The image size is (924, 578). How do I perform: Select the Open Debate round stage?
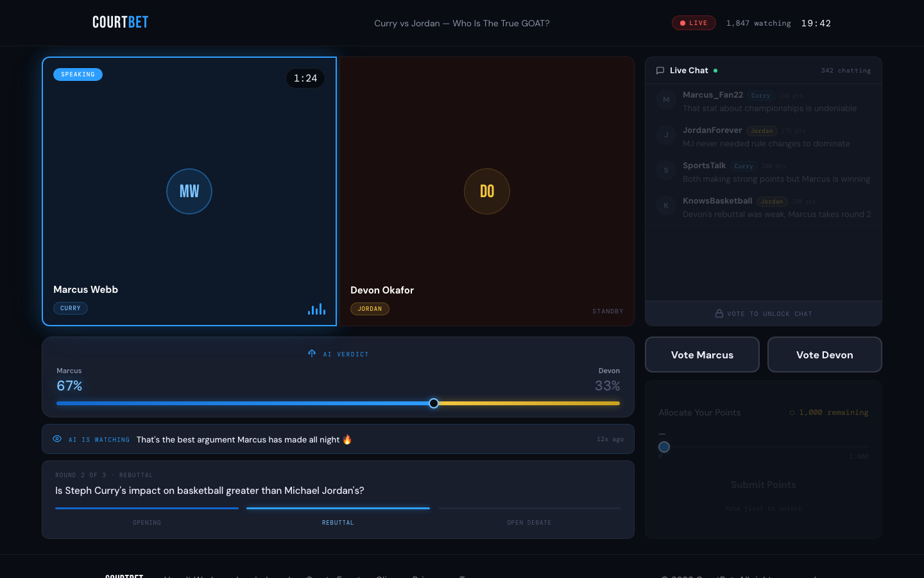[529, 516]
